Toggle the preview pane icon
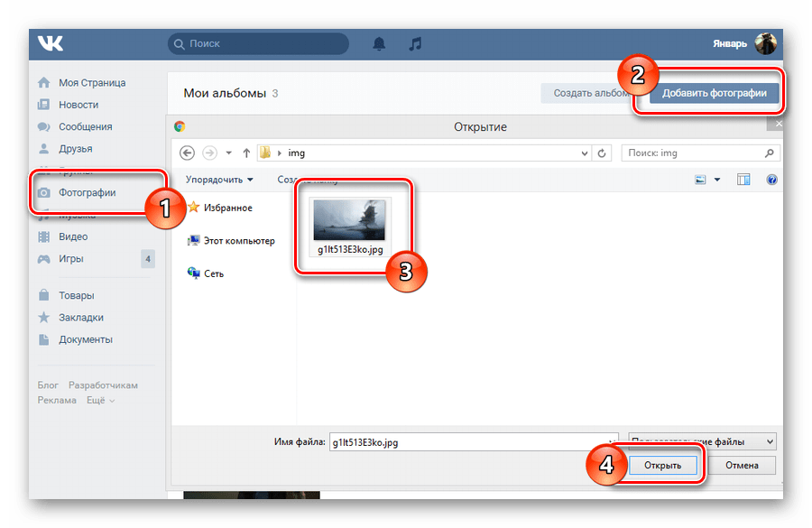The width and height of the screenshot is (812, 528). (743, 180)
